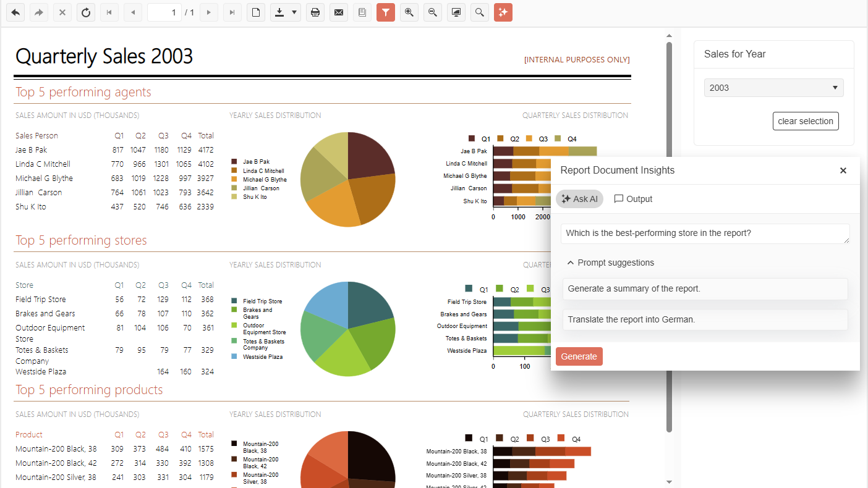Cancel report rendering with the X icon
This screenshot has width=868, height=488.
click(62, 12)
